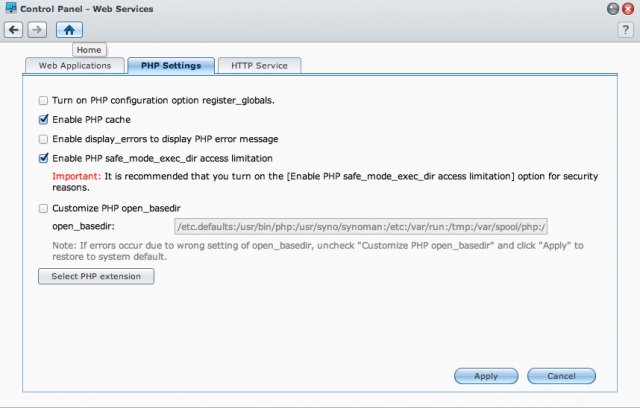
Task: Open the help question mark icon
Action: coord(625,30)
